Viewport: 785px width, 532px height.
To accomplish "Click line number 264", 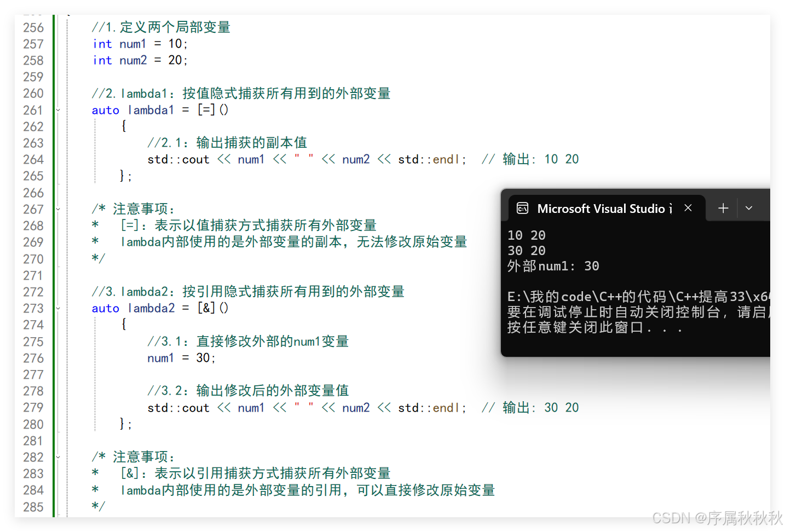I will click(33, 159).
